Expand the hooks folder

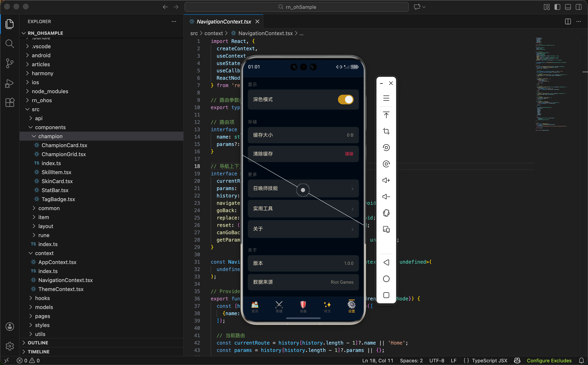[42, 298]
